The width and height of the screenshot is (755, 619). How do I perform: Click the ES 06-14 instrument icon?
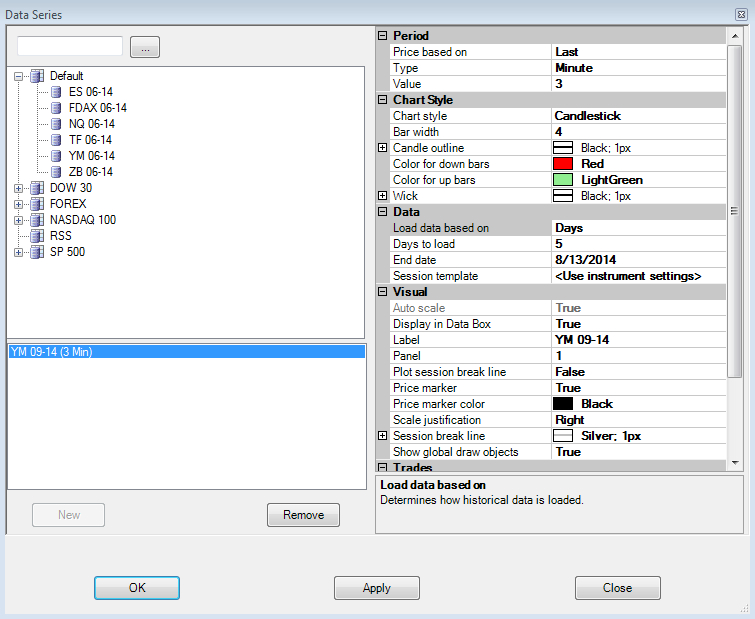(x=56, y=92)
